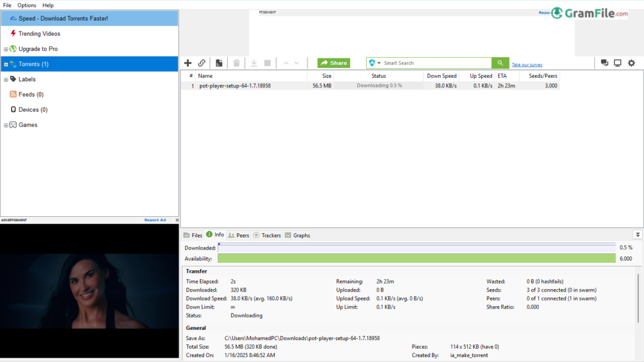Click the Report Ad link
The image size is (644, 362).
155,220
